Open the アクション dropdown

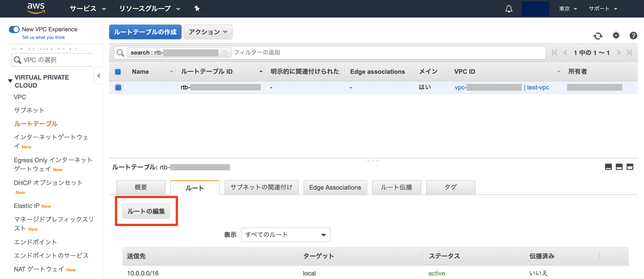[x=208, y=32]
